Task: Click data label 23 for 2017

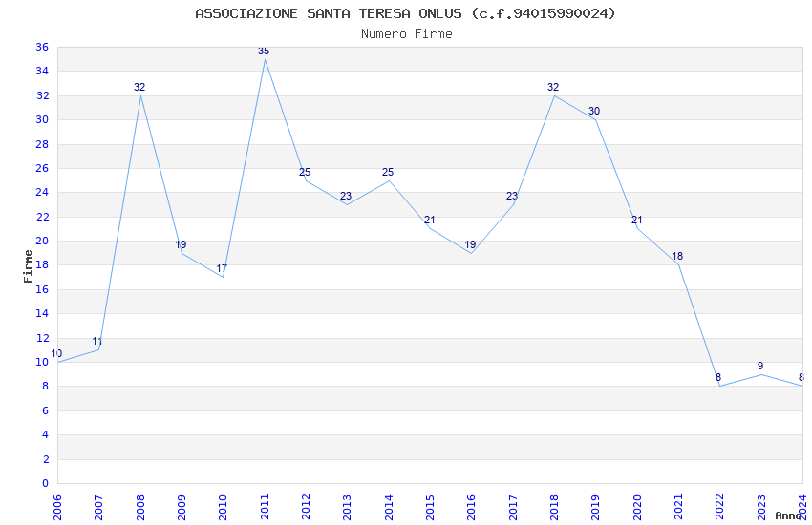Action: pos(512,196)
